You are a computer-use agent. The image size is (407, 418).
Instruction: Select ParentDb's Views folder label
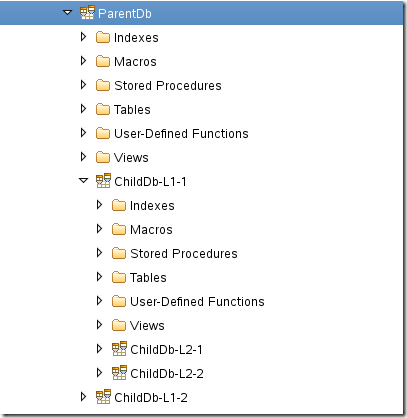pos(131,157)
